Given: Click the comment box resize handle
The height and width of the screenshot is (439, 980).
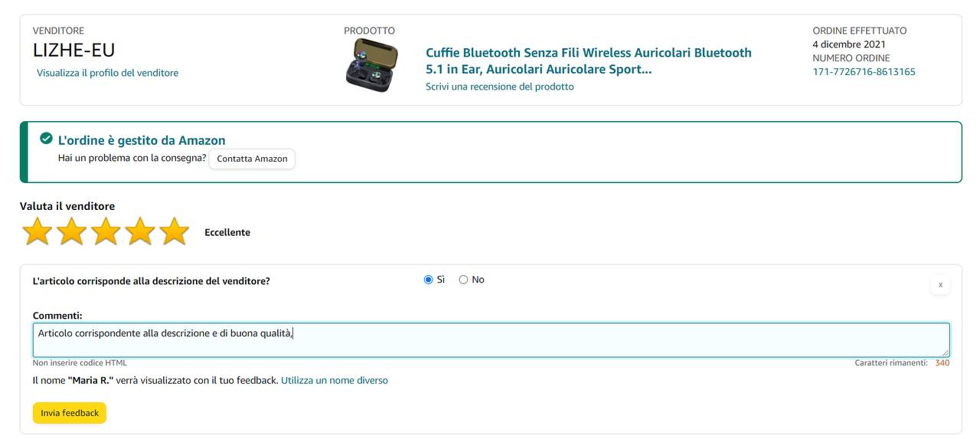Looking at the screenshot, I should (946, 352).
